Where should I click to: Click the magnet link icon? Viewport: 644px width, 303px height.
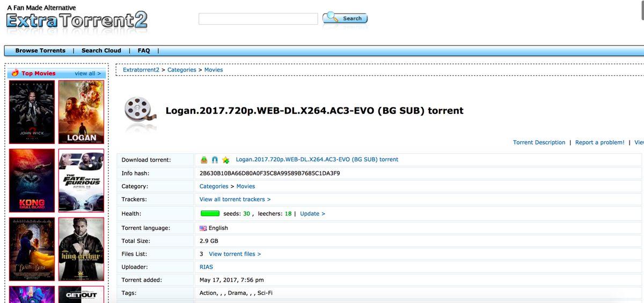point(215,160)
